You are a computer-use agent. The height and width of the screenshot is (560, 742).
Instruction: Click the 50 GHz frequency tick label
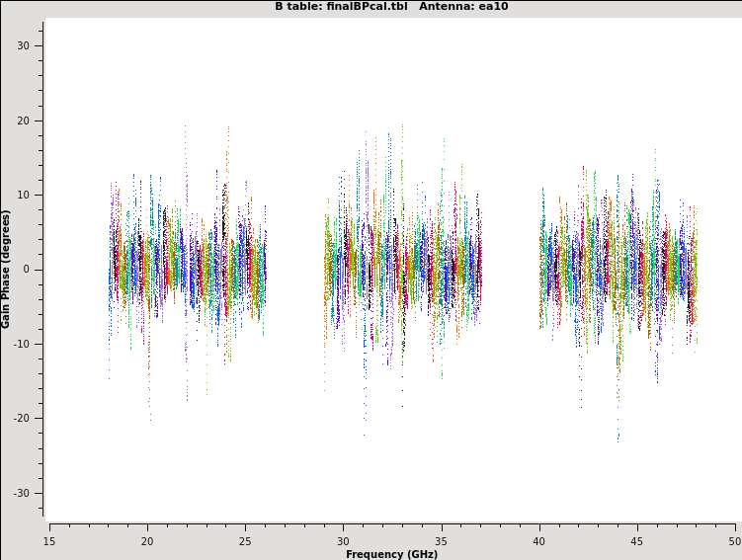coord(734,540)
